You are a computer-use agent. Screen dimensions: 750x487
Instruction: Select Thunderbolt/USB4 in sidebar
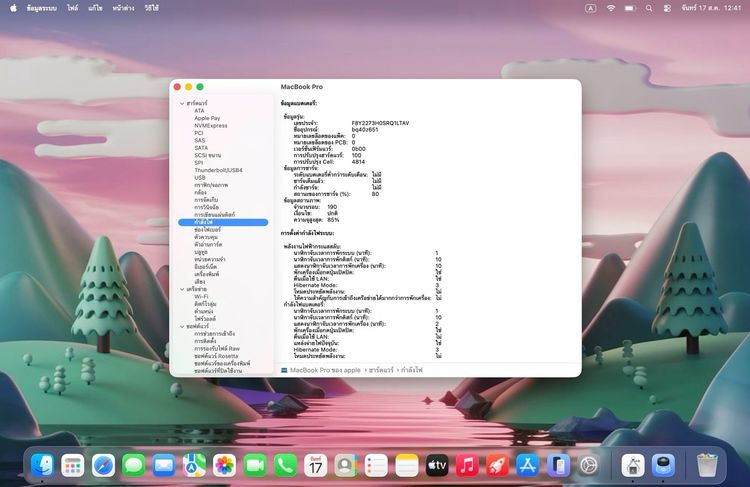tap(218, 170)
